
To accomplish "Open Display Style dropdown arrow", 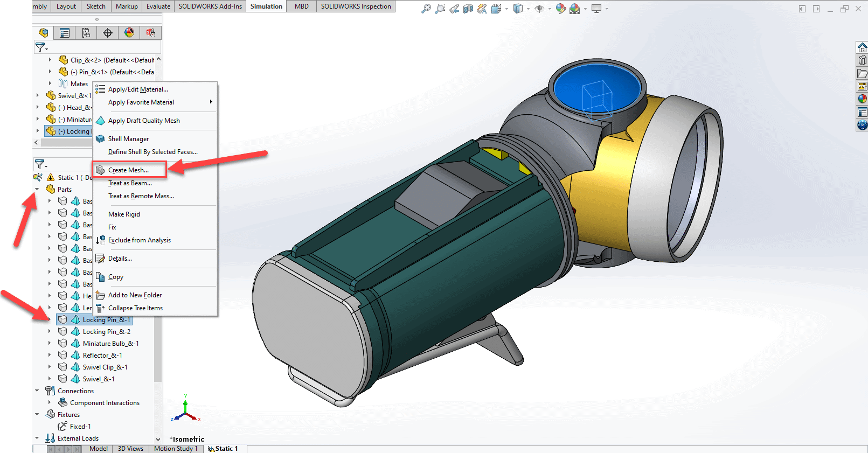I will [x=528, y=9].
